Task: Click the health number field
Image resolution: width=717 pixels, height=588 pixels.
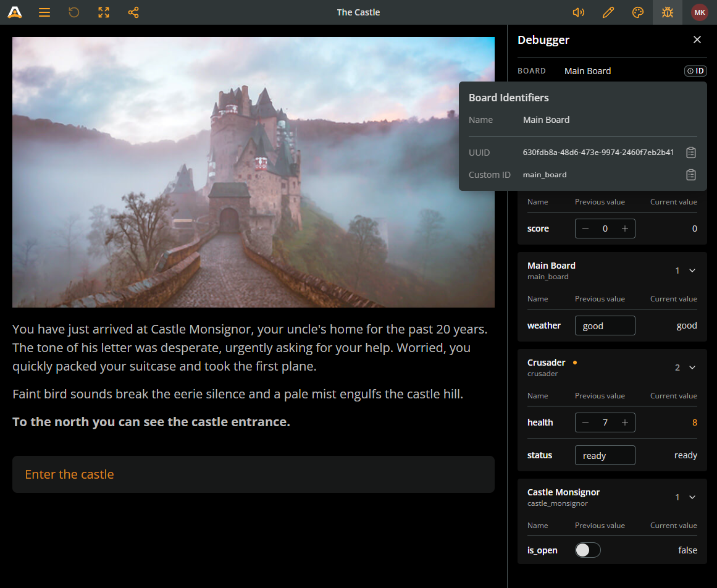Action: (605, 422)
